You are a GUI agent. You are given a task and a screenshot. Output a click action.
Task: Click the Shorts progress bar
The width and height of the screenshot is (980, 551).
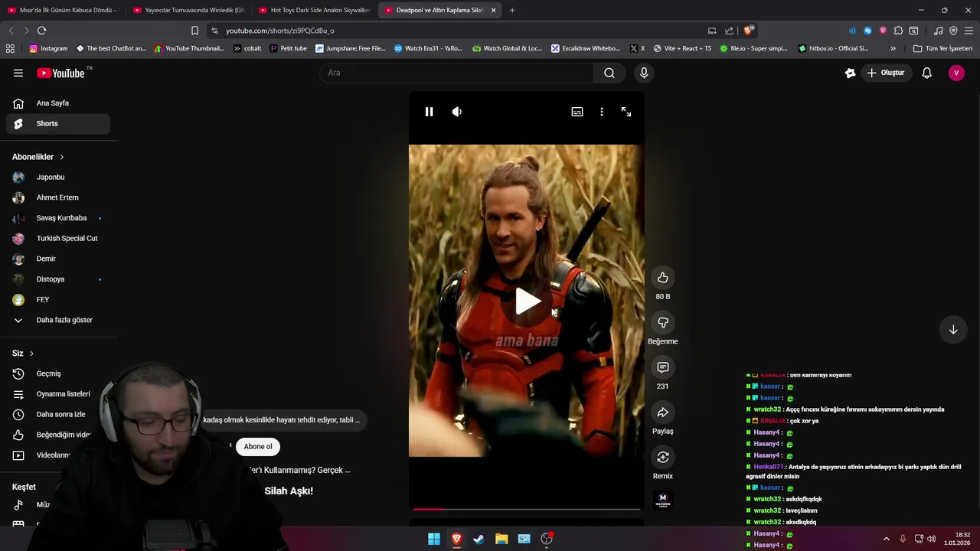coord(526,508)
